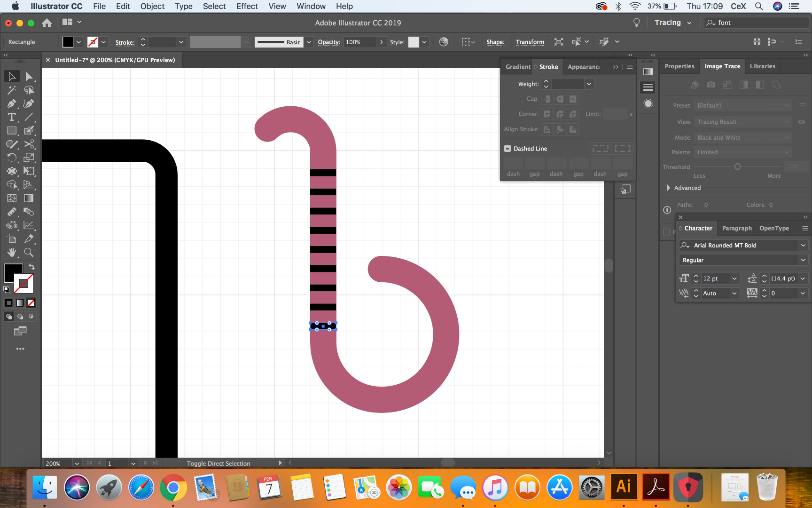Open the font style Regular dropdown

pos(803,260)
